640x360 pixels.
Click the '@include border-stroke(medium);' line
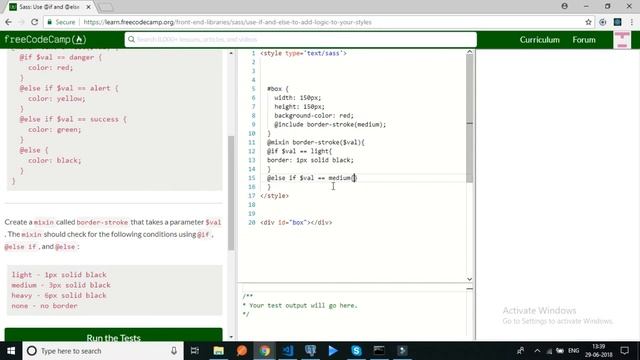coord(330,124)
